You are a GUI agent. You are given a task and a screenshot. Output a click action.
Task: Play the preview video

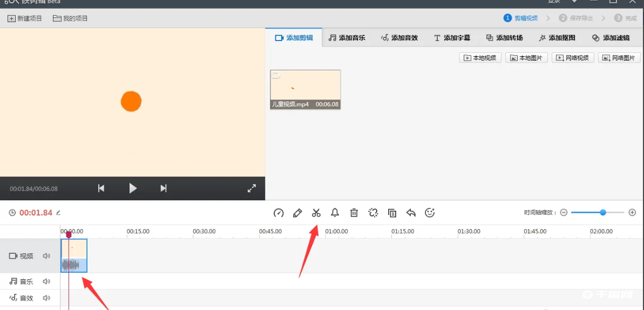point(133,188)
